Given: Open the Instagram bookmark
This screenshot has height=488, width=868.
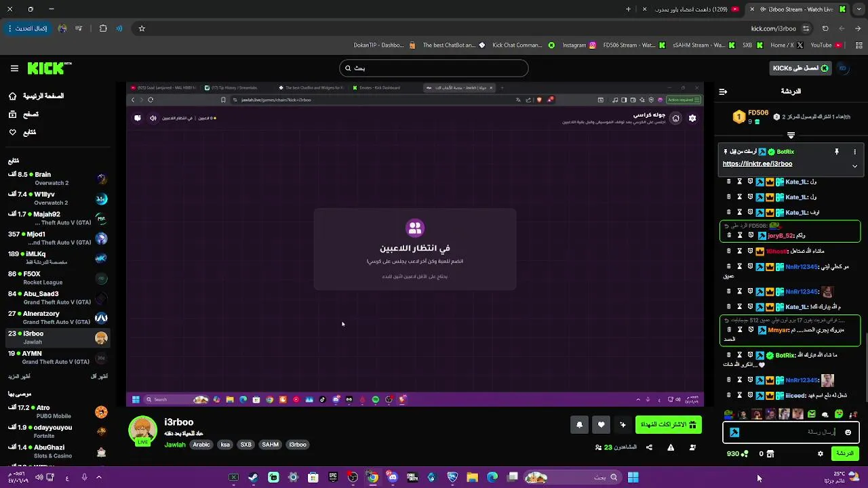Looking at the screenshot, I should pyautogui.click(x=579, y=45).
